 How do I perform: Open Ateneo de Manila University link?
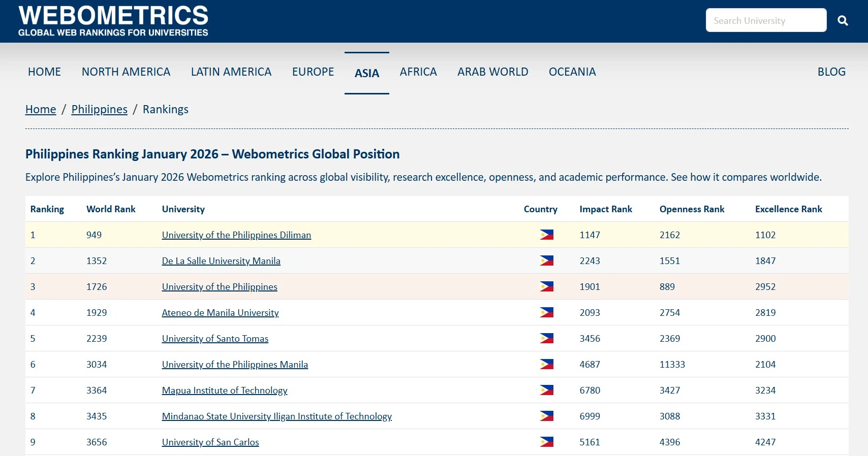click(220, 312)
